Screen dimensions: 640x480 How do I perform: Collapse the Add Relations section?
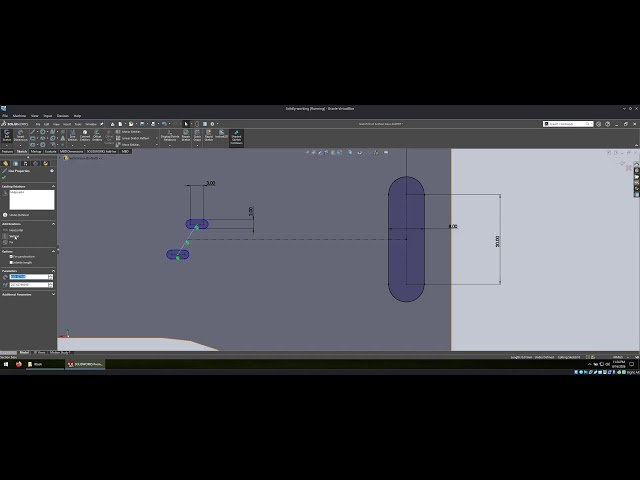53,224
